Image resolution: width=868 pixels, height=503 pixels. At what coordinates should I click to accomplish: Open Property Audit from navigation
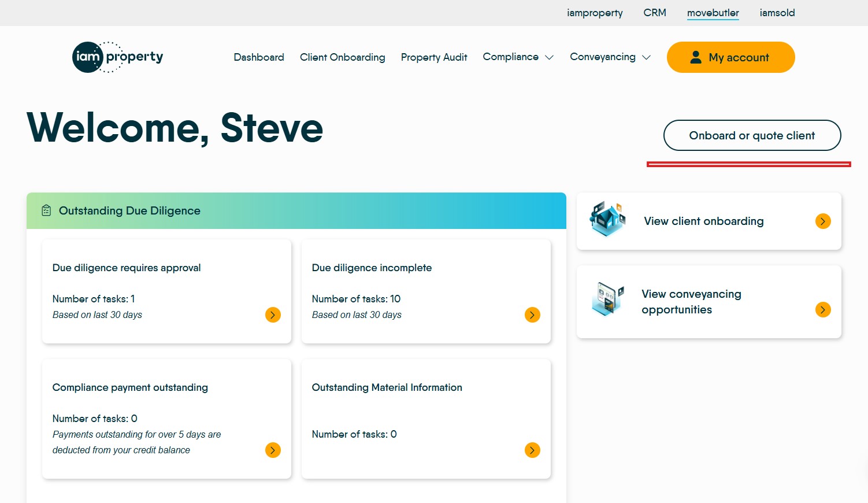coord(434,57)
